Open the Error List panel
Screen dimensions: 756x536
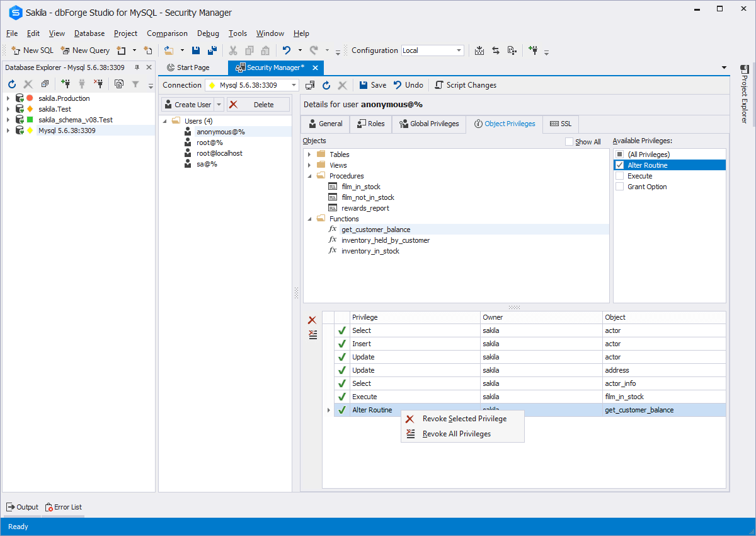64,507
